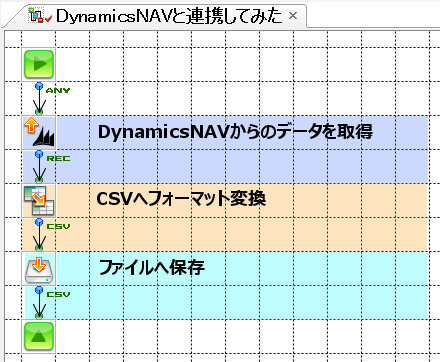The image size is (440, 362).
Task: Select the ファイルへ保存 comment text
Action: point(152,267)
